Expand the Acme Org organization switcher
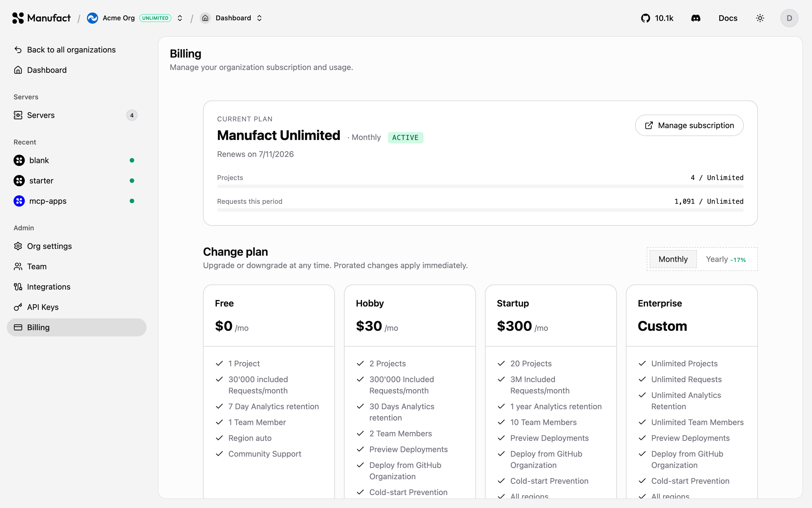812x508 pixels. 180,18
